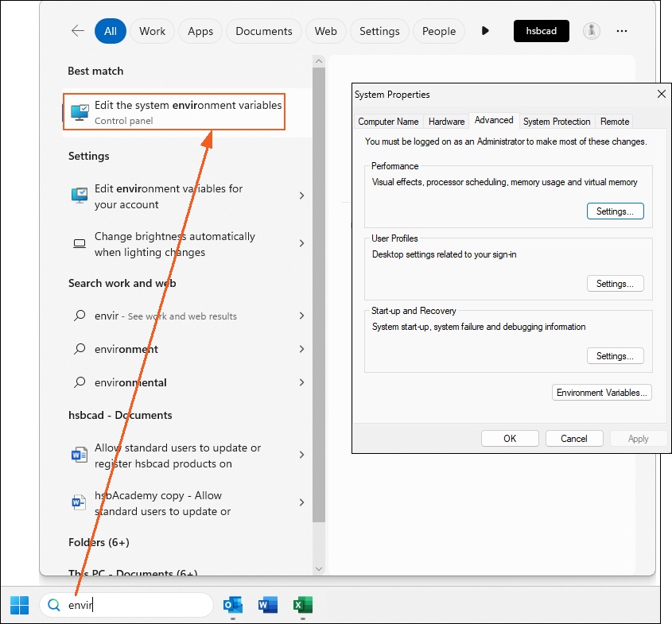
Task: Select the Settings search filter
Action: tap(379, 31)
